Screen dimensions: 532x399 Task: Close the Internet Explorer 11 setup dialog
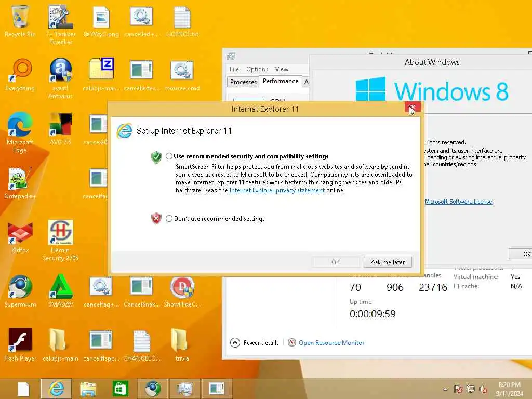pyautogui.click(x=413, y=107)
